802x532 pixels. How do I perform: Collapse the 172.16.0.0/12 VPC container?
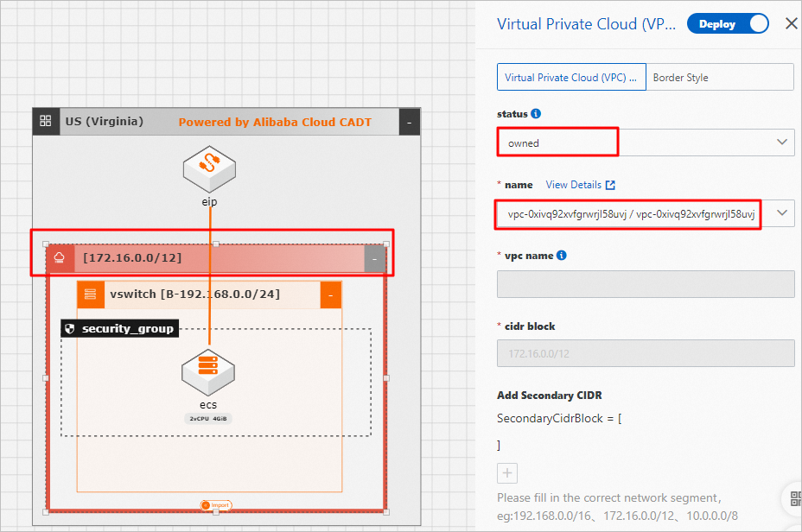tap(374, 258)
